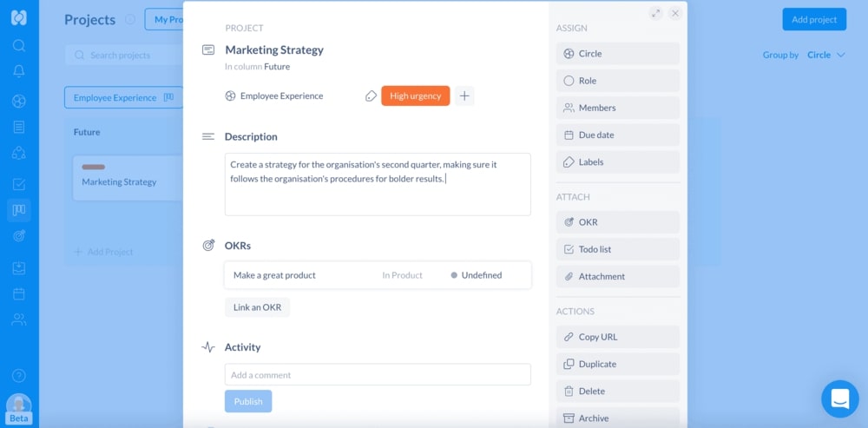Delete the project
This screenshot has height=428, width=868.
pos(618,391)
